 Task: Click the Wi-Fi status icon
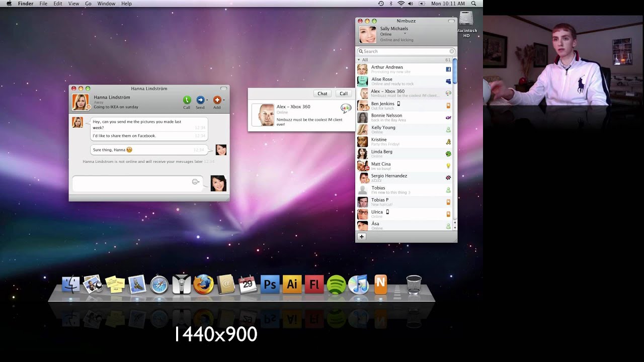point(401,4)
